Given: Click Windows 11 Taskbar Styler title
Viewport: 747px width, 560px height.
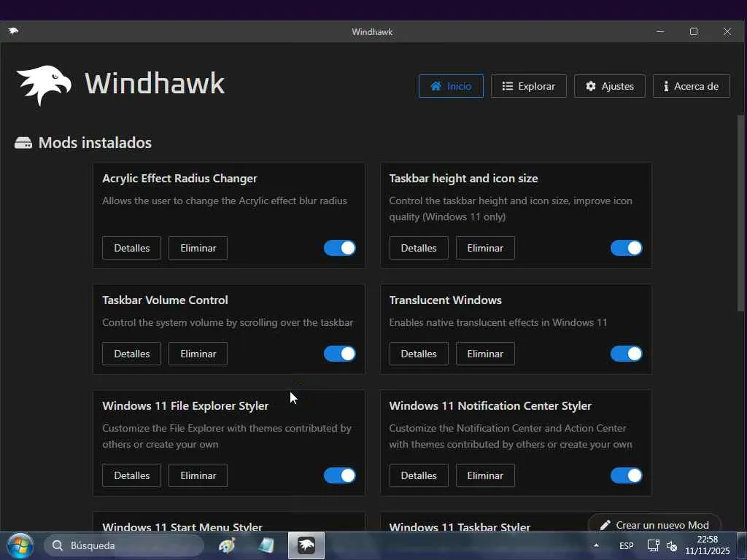Looking at the screenshot, I should click(x=460, y=526).
